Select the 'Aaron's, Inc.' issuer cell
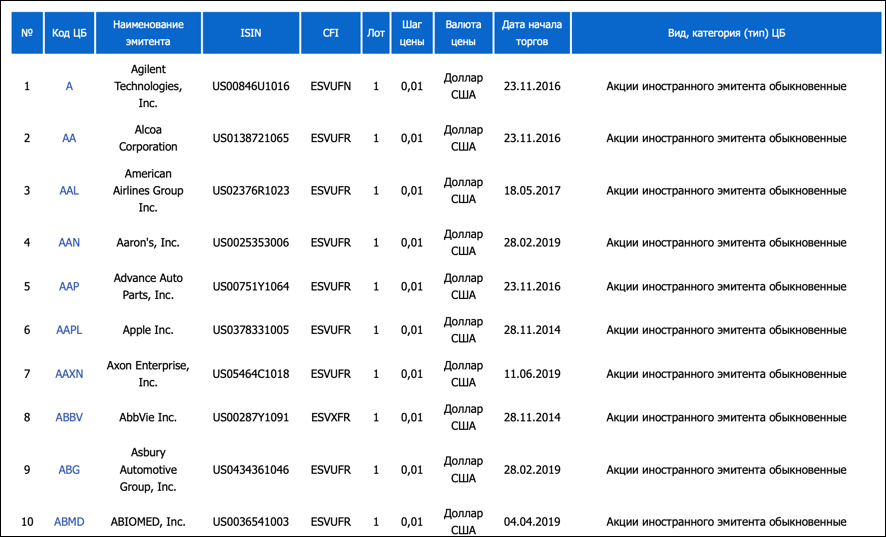The image size is (886, 537). pos(148,242)
